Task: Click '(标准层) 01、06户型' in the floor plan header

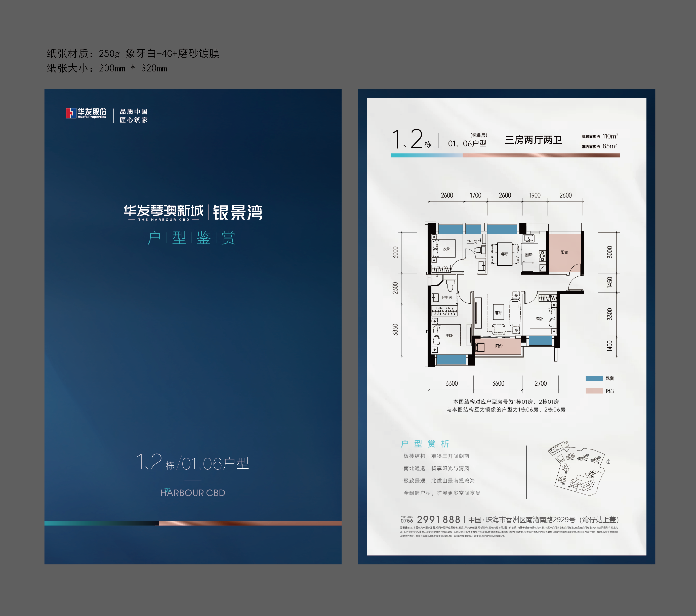Action: (x=468, y=140)
